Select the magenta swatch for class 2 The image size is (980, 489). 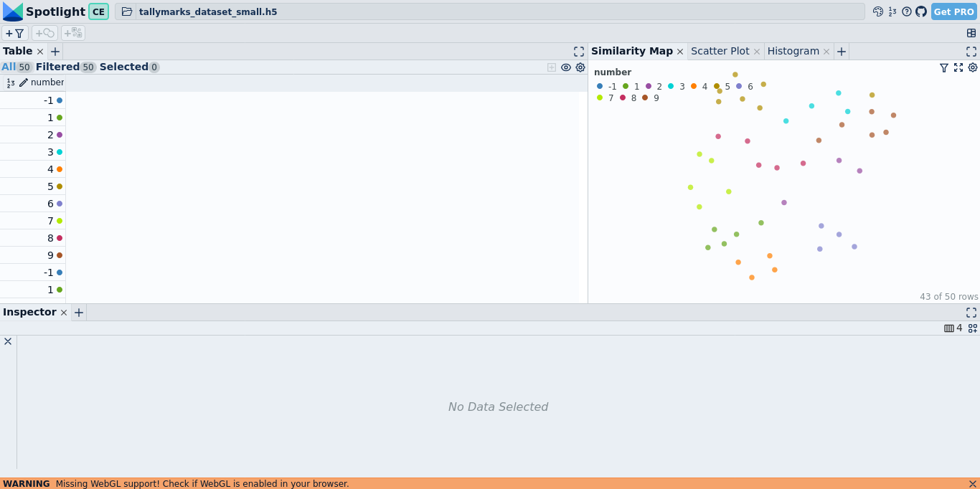tap(649, 86)
